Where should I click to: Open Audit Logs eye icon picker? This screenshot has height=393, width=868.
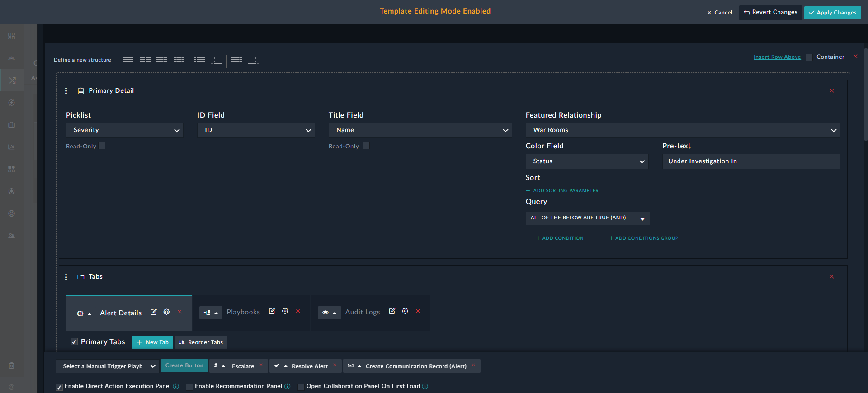(x=329, y=313)
